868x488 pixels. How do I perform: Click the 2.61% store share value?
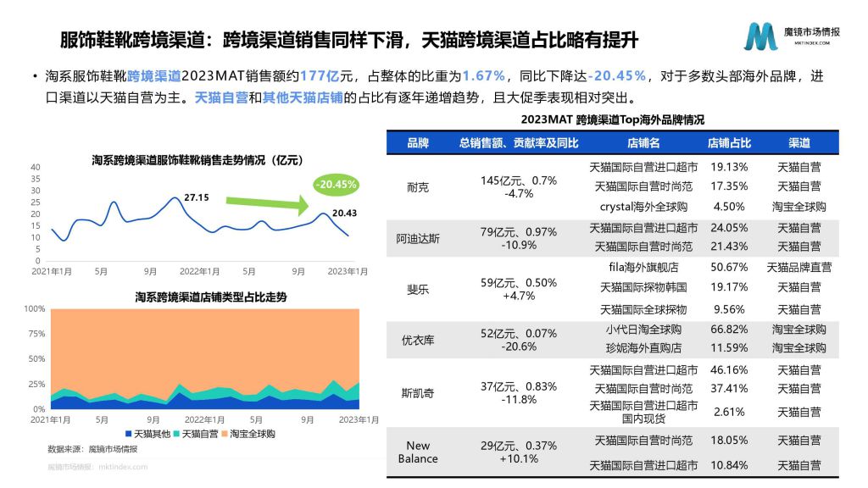pyautogui.click(x=729, y=413)
